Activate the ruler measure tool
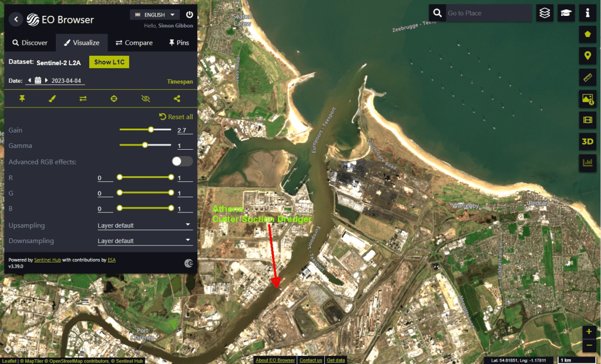Image resolution: width=601 pixels, height=364 pixels. tap(587, 77)
